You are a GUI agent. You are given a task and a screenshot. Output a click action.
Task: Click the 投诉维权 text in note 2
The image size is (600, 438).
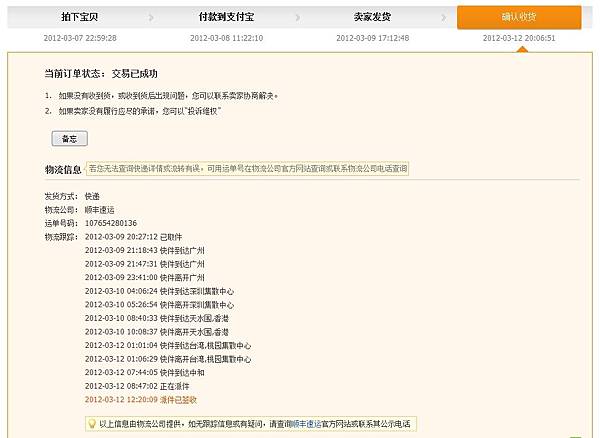[204, 111]
